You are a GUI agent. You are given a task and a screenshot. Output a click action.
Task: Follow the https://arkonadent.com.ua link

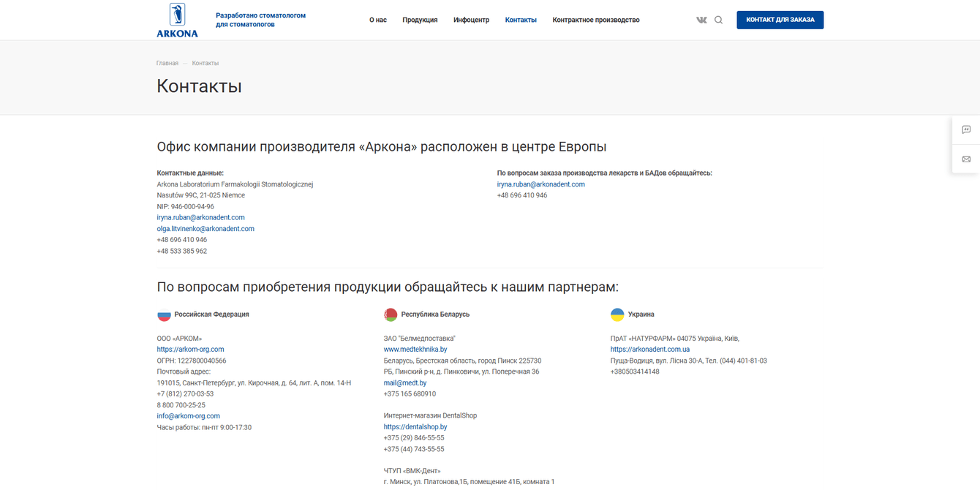click(650, 350)
